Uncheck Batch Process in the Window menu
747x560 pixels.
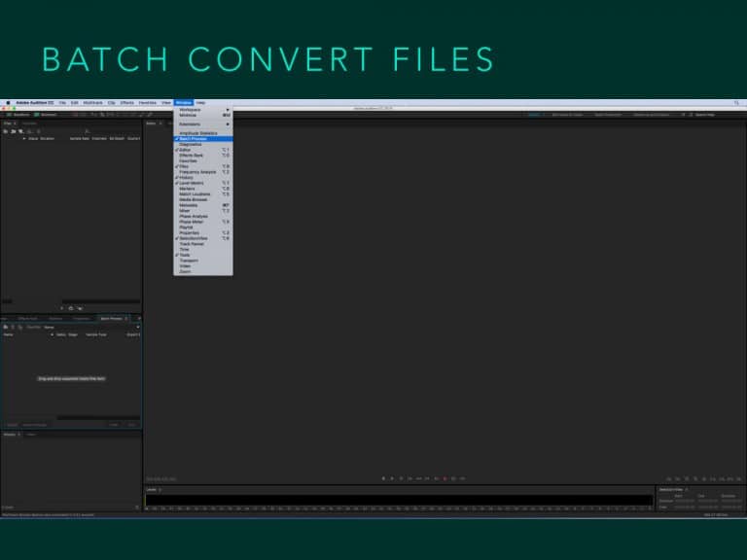click(203, 139)
